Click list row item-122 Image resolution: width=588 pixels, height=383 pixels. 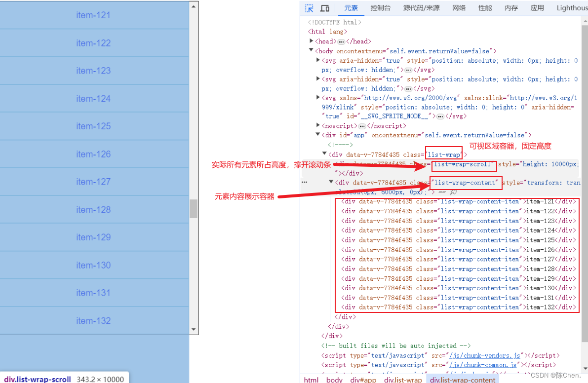94,43
